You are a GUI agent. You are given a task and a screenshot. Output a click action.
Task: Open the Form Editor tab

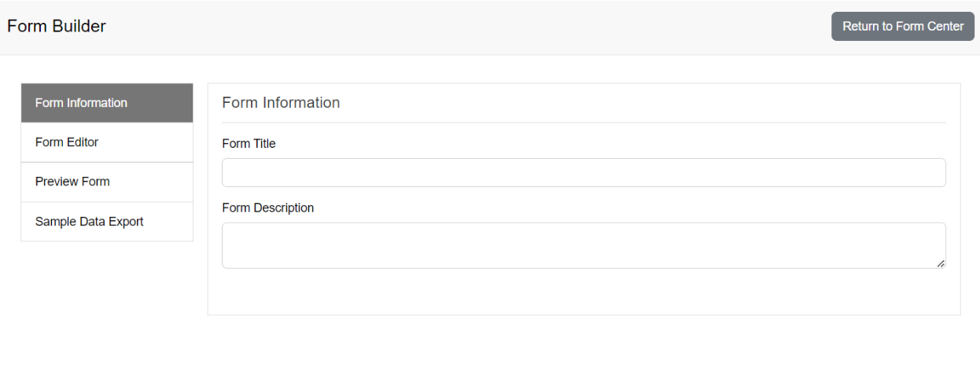click(107, 142)
